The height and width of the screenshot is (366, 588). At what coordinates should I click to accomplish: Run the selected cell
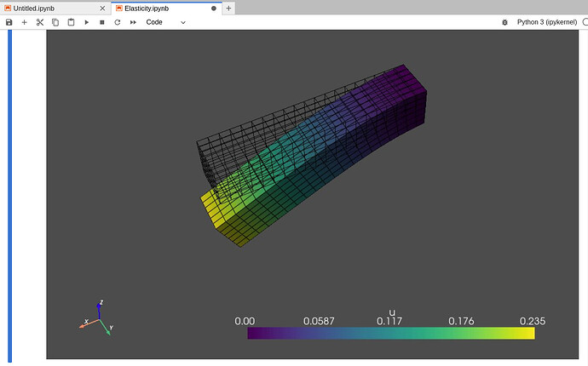pos(87,22)
